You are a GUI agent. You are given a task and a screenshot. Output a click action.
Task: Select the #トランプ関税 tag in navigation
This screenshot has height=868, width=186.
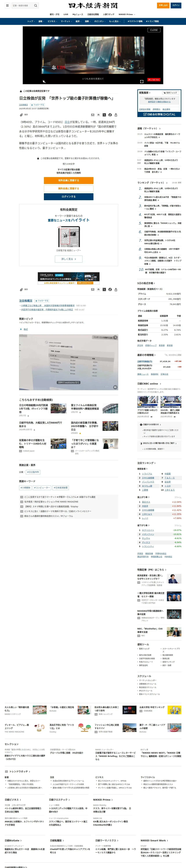click(152, 21)
